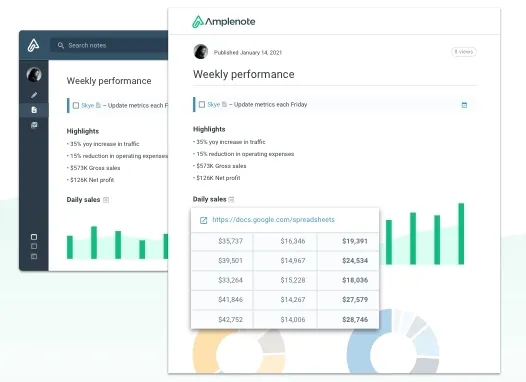The image size is (526, 382).
Task: Open the Skye link in the published note task
Action: pos(214,104)
